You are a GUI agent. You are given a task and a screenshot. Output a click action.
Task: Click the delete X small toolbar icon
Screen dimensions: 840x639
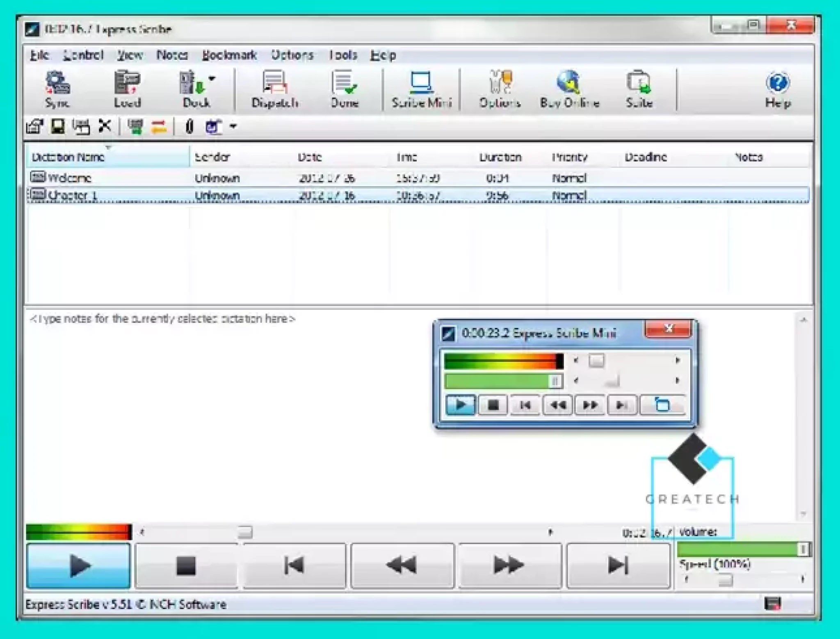pos(105,126)
